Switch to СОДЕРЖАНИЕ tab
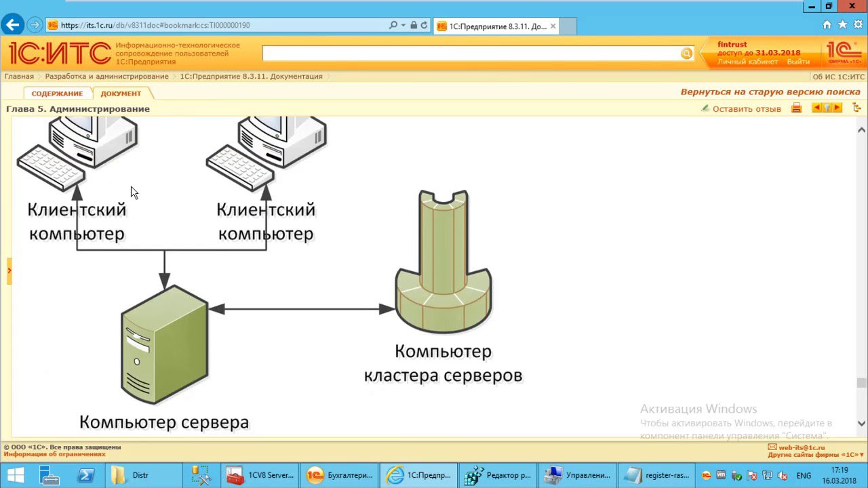The width and height of the screenshot is (868, 488). (x=57, y=94)
